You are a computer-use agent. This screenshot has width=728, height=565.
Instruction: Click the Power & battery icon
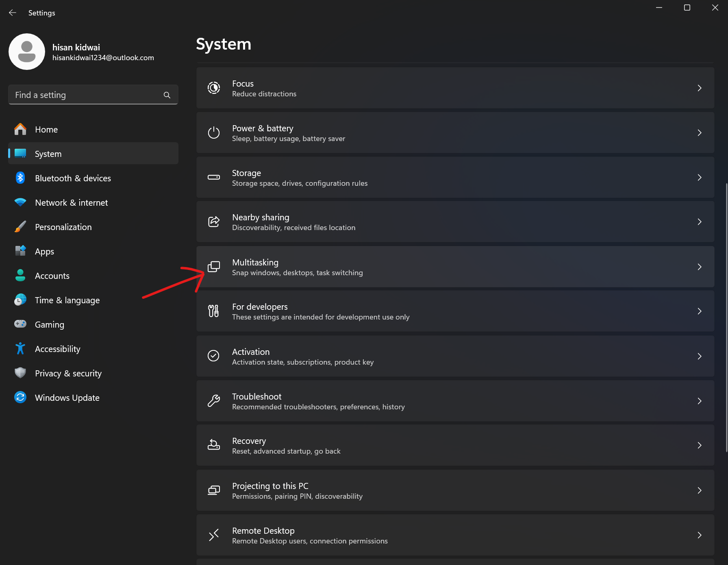click(214, 133)
